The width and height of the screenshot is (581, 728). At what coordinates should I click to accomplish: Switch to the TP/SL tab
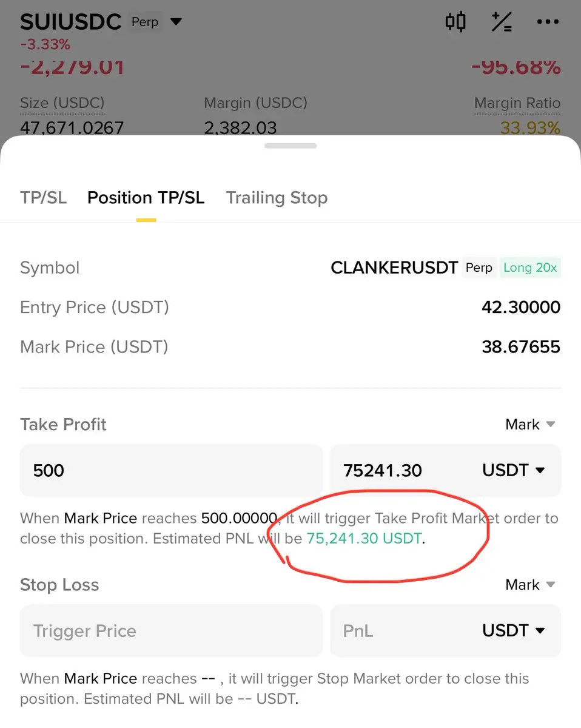click(x=43, y=198)
